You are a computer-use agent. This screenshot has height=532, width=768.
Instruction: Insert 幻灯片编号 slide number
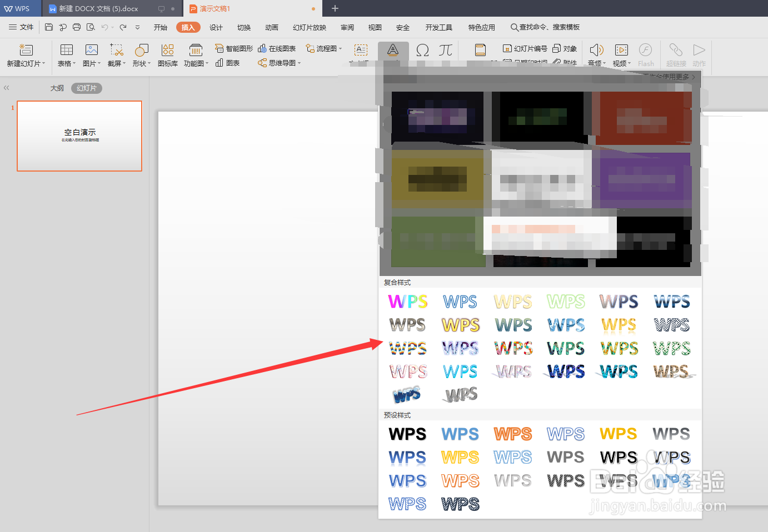point(525,49)
